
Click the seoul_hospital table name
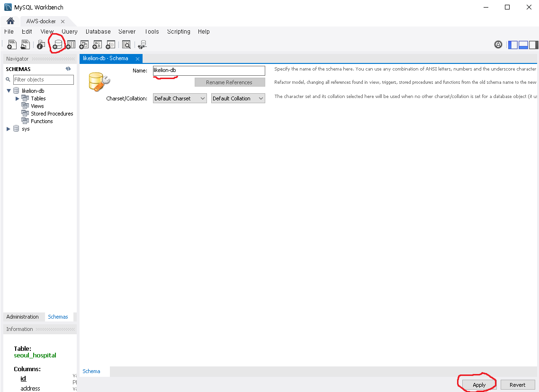tap(35, 355)
